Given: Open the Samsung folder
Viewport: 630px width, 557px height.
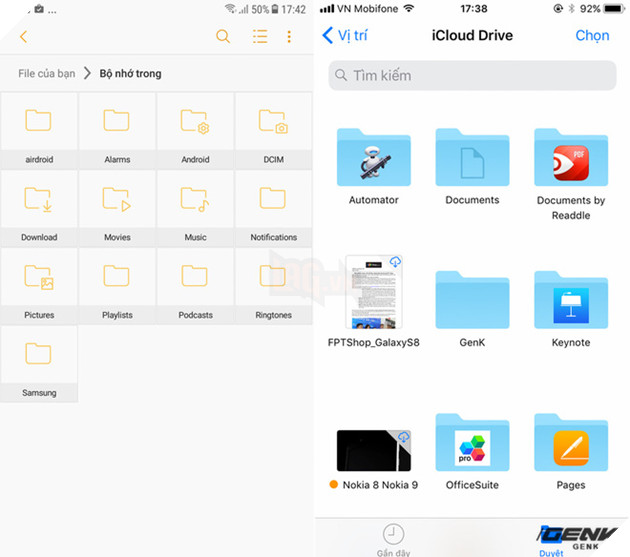Looking at the screenshot, I should (39, 364).
